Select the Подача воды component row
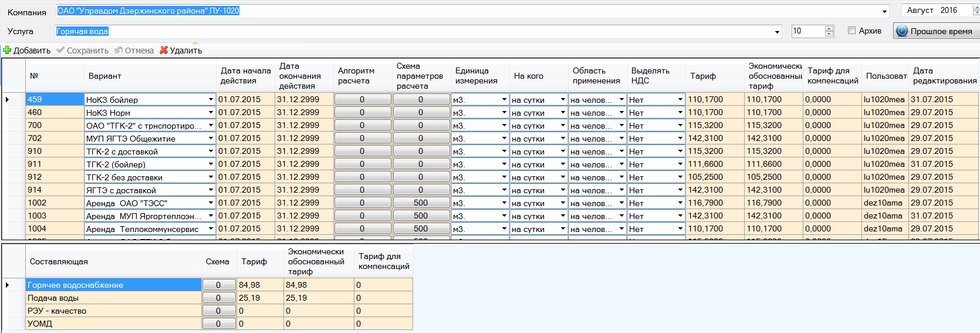Viewport: 980px width, 333px height. [113, 298]
